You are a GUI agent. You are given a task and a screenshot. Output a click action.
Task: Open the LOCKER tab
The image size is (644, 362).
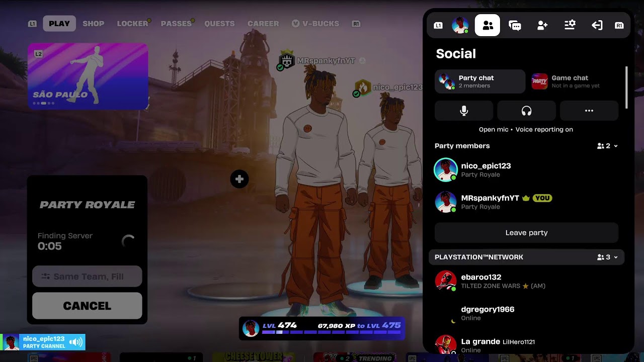click(x=132, y=24)
